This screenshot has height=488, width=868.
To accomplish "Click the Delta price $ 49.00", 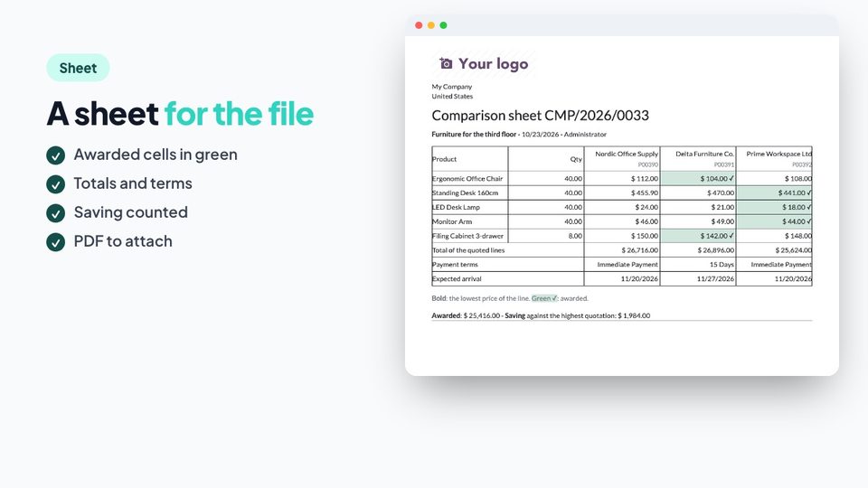I will 722,221.
